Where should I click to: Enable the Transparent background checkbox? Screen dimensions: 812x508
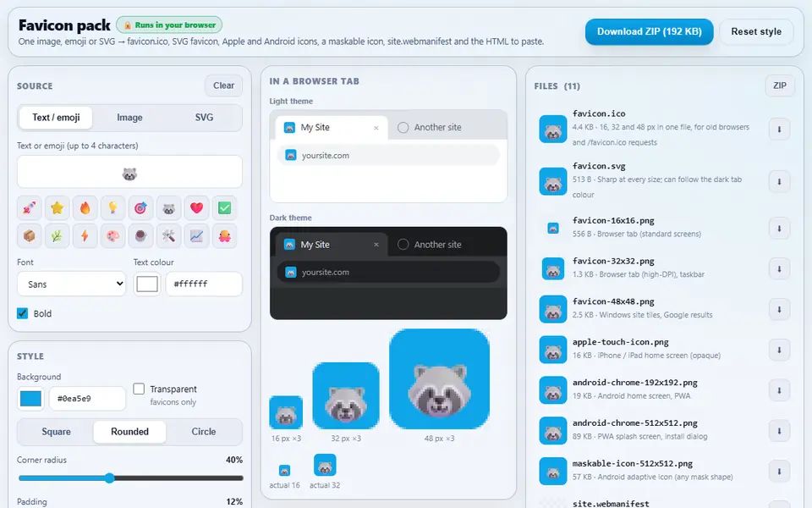click(x=139, y=389)
